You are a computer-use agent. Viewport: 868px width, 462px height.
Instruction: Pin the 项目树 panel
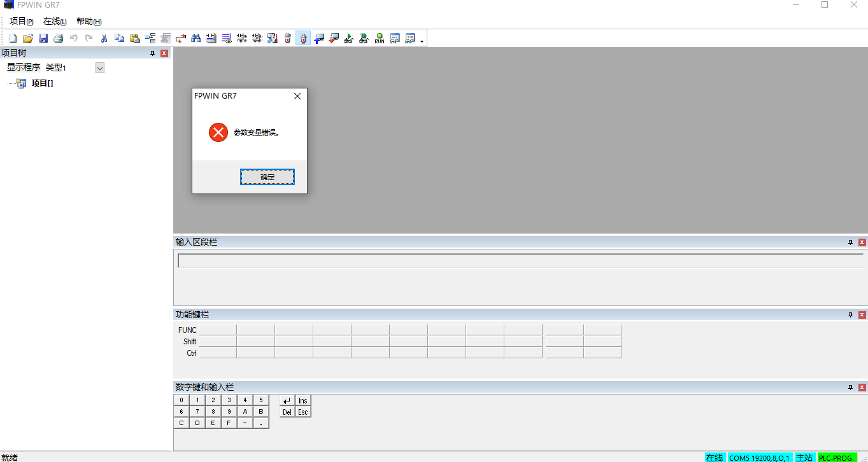153,53
